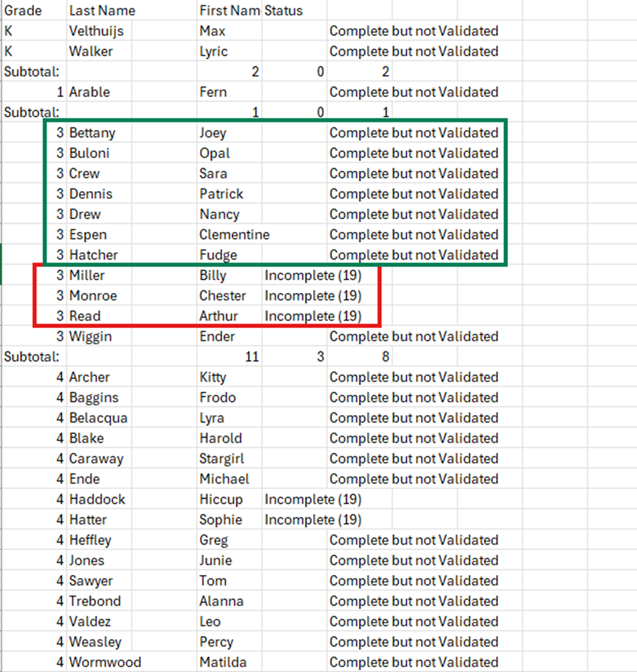Viewport: 637px width, 672px height.
Task: Click the Archer last name cell
Action: click(x=100, y=377)
